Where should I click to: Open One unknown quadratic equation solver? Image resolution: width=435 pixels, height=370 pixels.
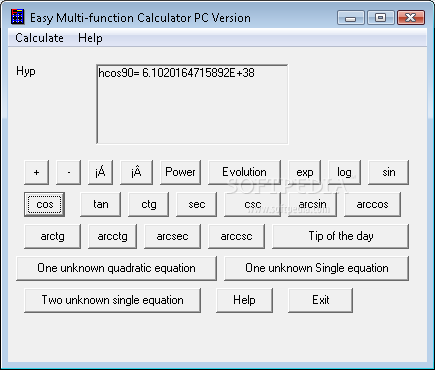(116, 268)
